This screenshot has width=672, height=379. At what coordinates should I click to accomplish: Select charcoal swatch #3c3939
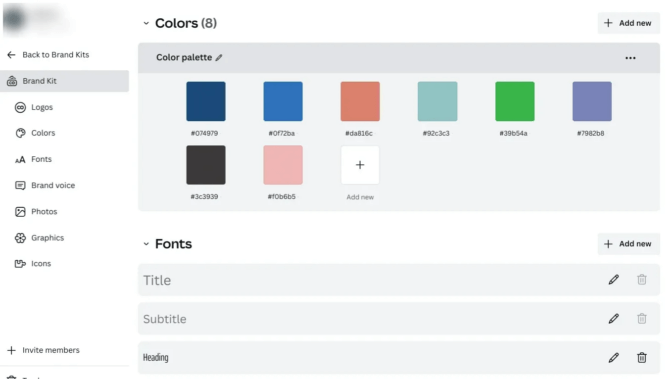click(206, 165)
